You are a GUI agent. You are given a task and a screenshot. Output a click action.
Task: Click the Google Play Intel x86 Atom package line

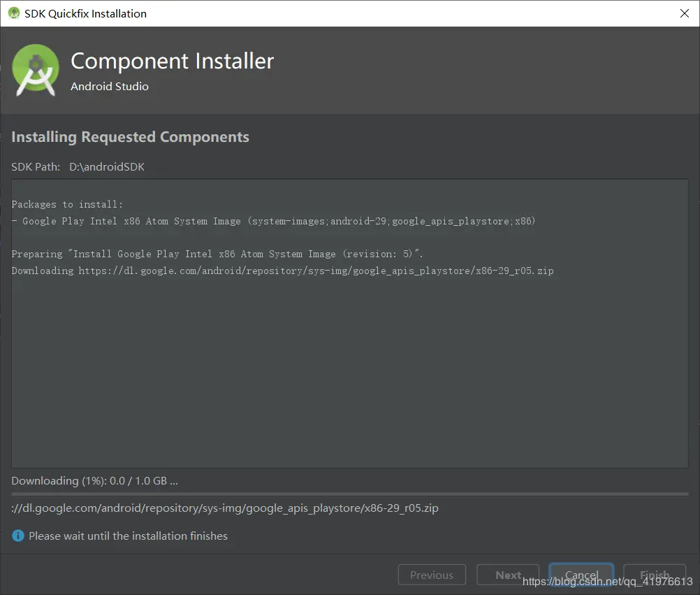coord(273,221)
